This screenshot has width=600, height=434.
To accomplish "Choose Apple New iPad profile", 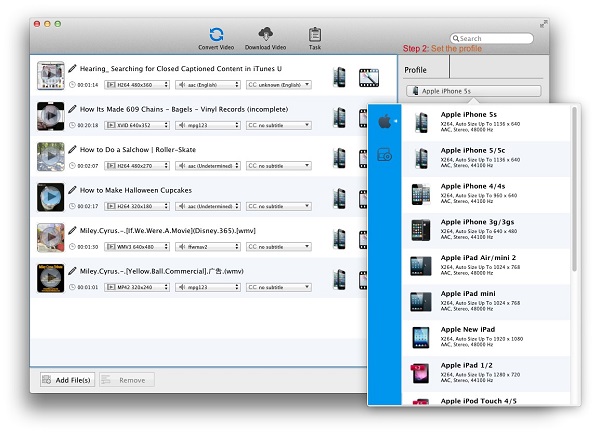I will click(x=486, y=338).
